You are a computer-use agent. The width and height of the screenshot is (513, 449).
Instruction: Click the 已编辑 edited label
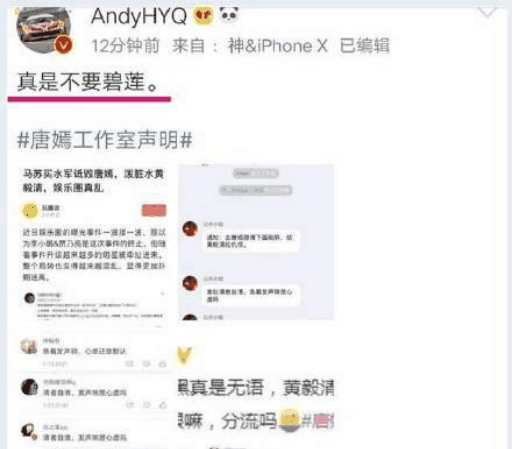click(365, 46)
